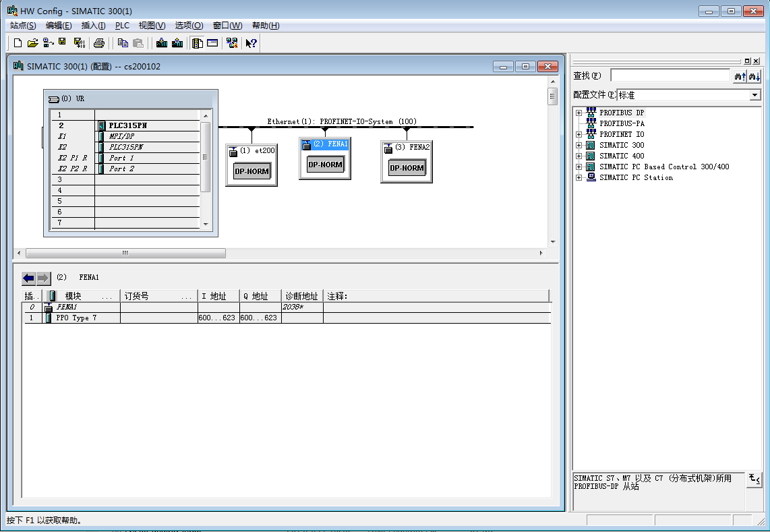Click the horizontal scrollbar thumb in station view

coord(125,253)
